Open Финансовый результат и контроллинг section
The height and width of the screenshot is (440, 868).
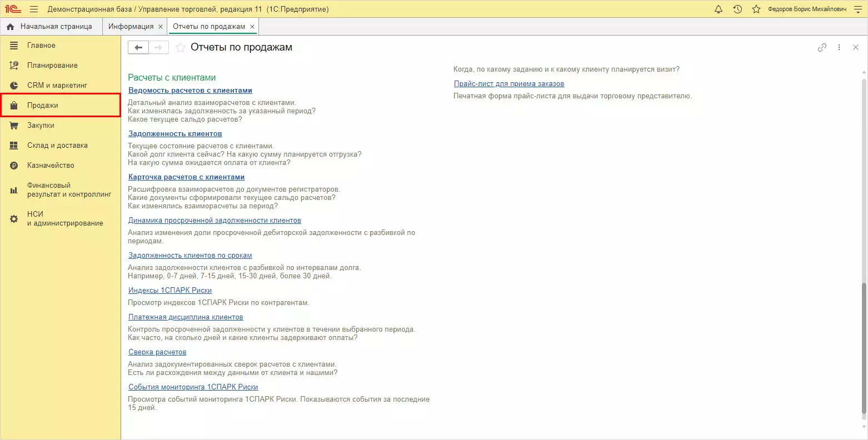pyautogui.click(x=61, y=190)
